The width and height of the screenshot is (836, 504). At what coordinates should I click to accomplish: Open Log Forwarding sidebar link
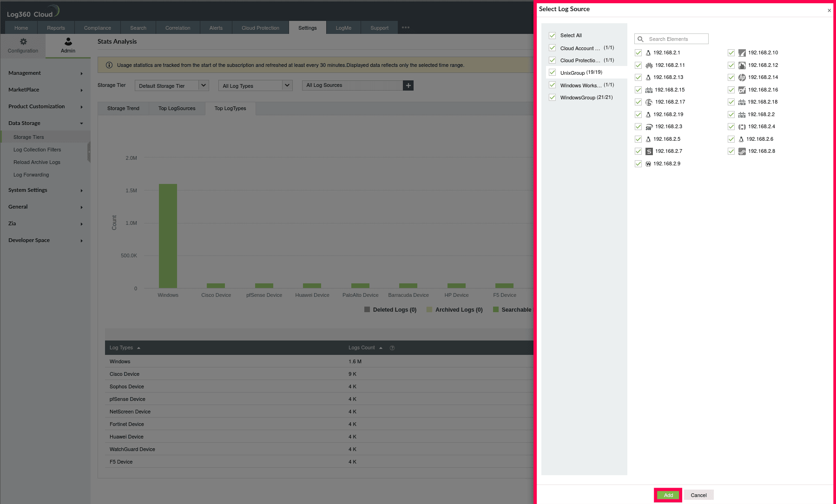click(31, 175)
